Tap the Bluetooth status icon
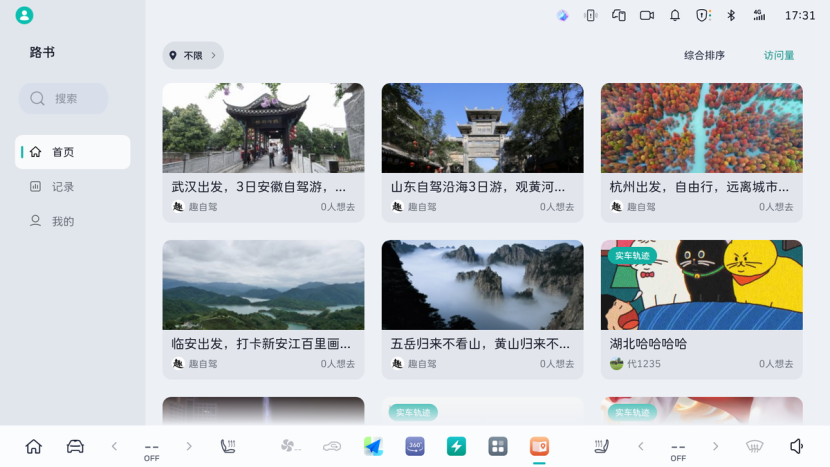Image resolution: width=830 pixels, height=467 pixels. coord(731,15)
